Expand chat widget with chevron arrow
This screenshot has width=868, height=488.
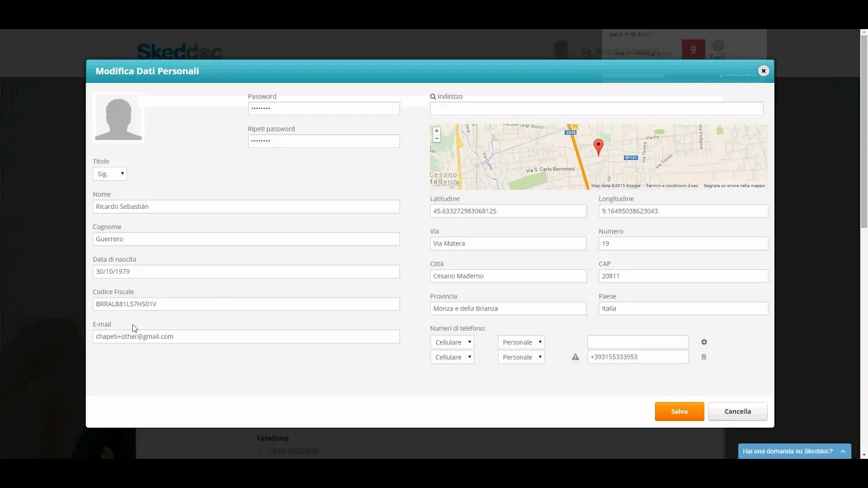[x=843, y=451]
